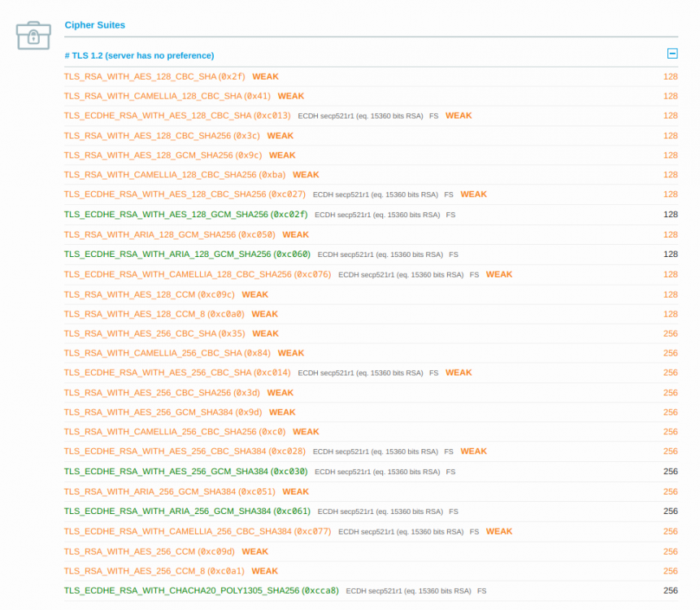Screen dimensions: 700x610
Task: Click TLS_RSA_WITH_AES_256_CCM_8 (0xc0a1) cipher
Action: [x=154, y=571]
